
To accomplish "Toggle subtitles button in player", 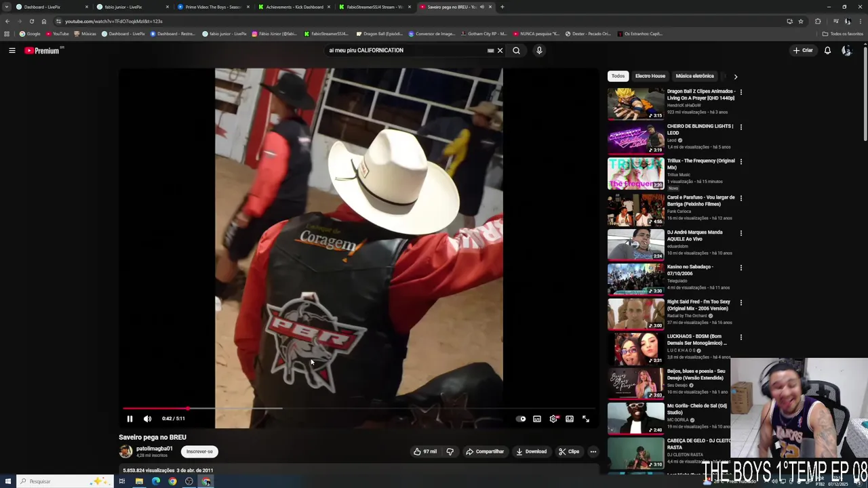I will coord(537,419).
